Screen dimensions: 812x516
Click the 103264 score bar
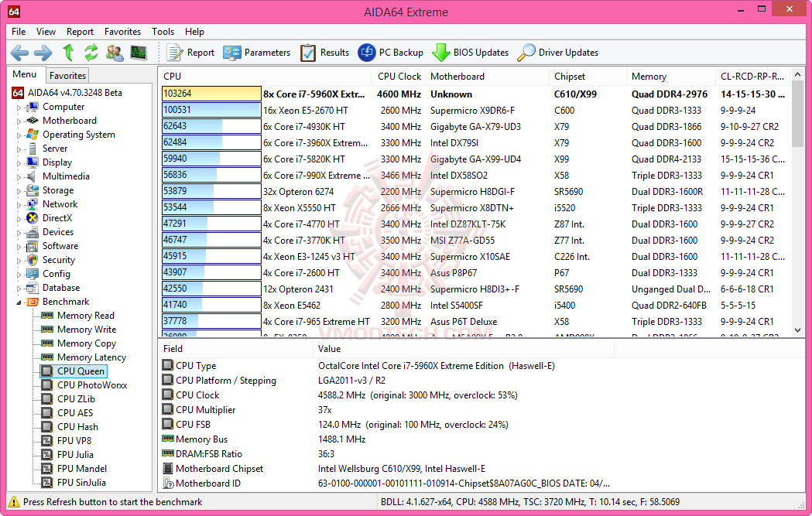point(211,94)
